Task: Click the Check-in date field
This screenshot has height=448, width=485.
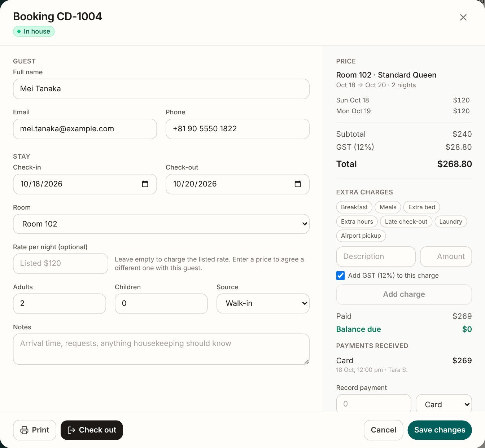Action: pos(85,184)
